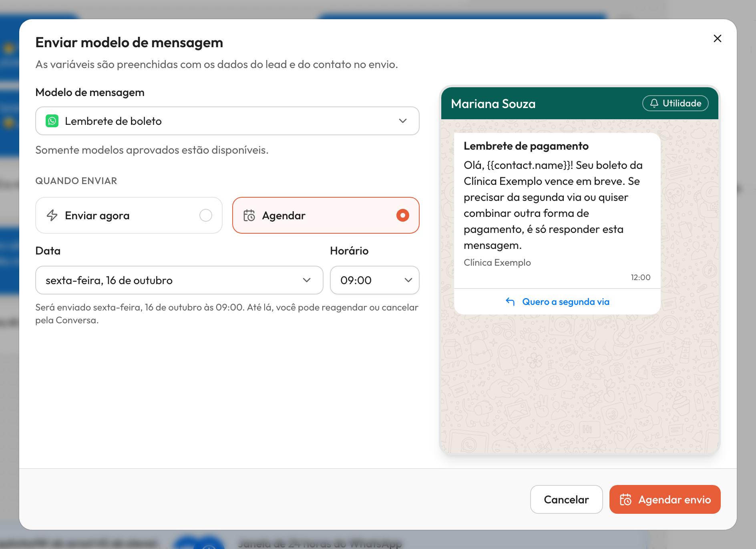Click the Clínica Exemplo footer text
756x549 pixels.
click(497, 262)
